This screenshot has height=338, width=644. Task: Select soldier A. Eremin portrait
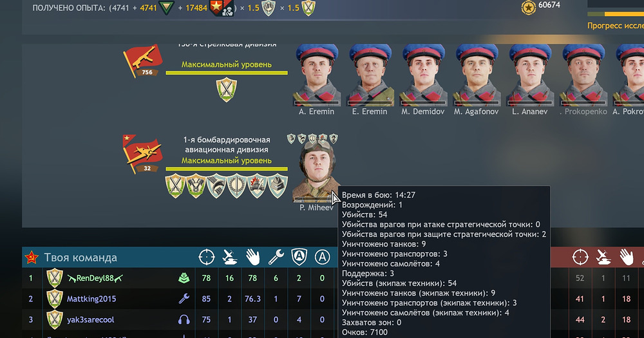317,75
